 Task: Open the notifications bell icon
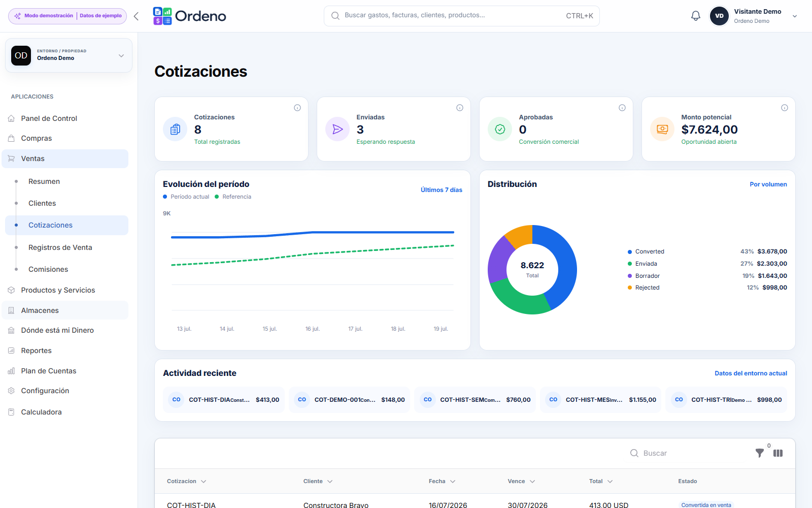coord(696,16)
